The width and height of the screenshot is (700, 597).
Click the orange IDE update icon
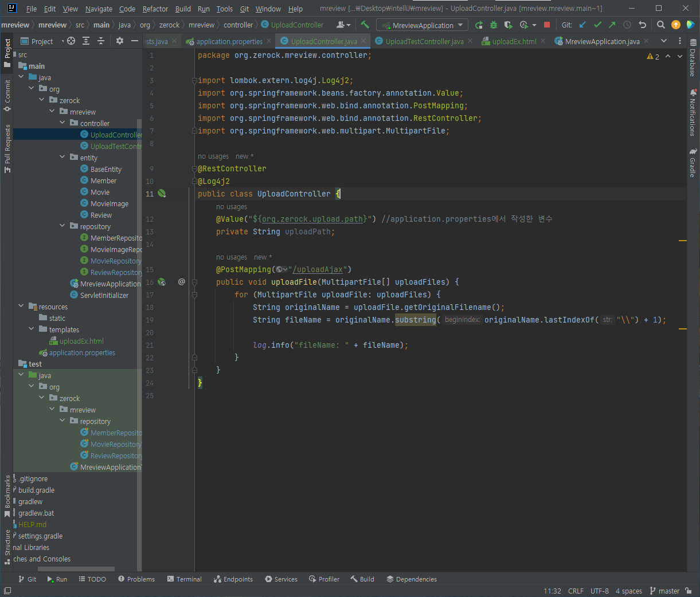[676, 25]
